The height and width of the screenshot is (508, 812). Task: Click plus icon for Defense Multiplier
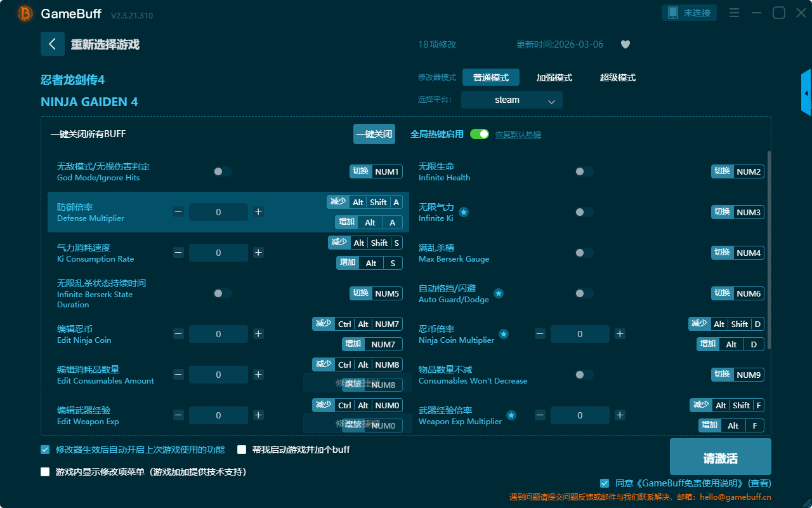258,212
